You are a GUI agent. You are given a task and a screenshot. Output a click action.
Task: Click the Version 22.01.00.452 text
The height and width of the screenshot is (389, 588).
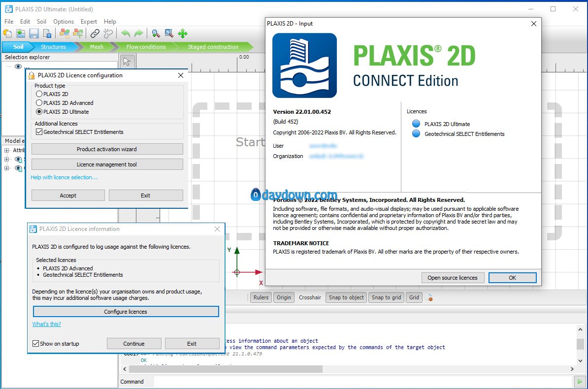(x=302, y=112)
